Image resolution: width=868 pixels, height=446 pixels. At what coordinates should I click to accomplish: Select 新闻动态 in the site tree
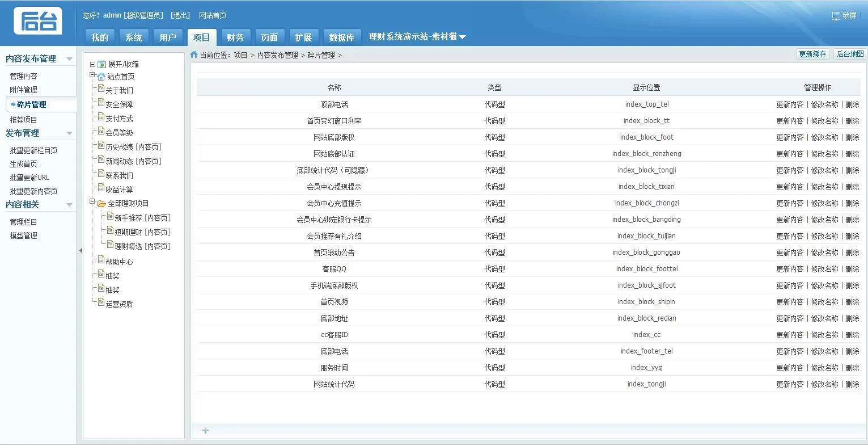[133, 161]
